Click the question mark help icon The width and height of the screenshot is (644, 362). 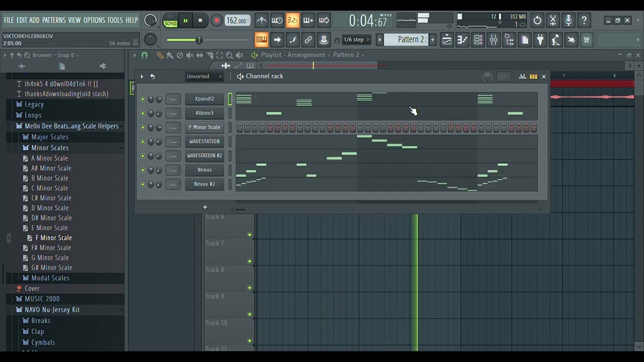(x=584, y=21)
